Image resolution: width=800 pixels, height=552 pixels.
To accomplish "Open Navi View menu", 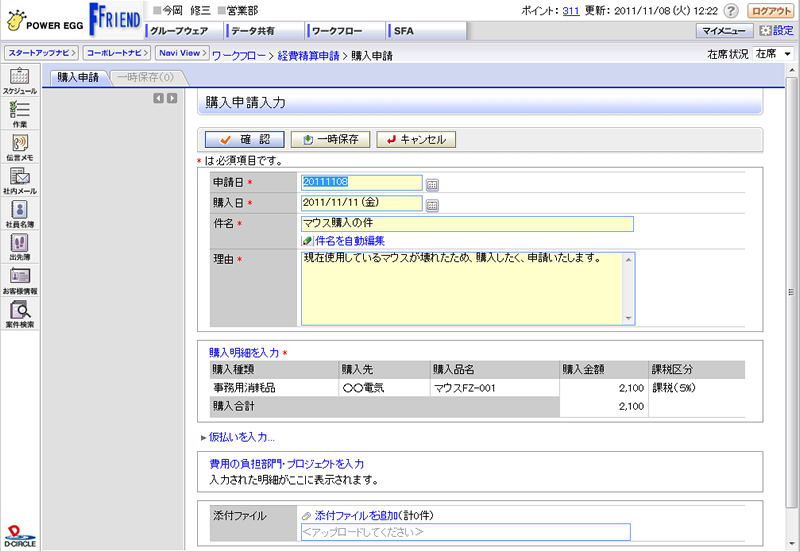I will (x=182, y=53).
